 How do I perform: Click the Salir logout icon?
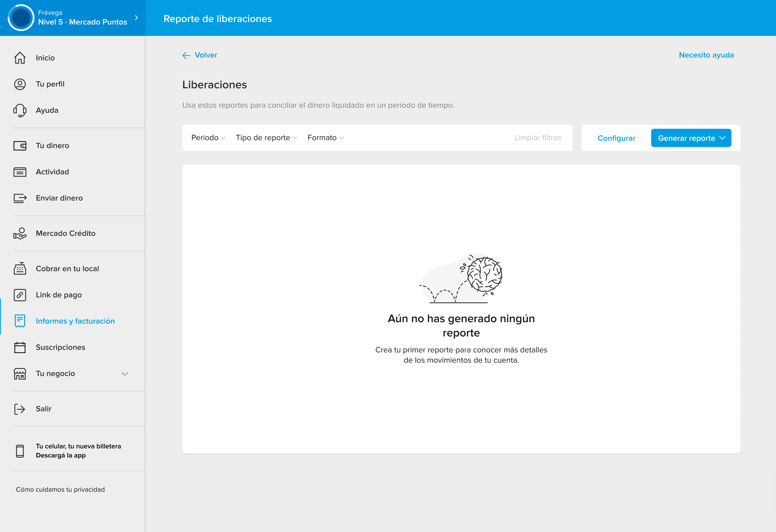pyautogui.click(x=20, y=409)
